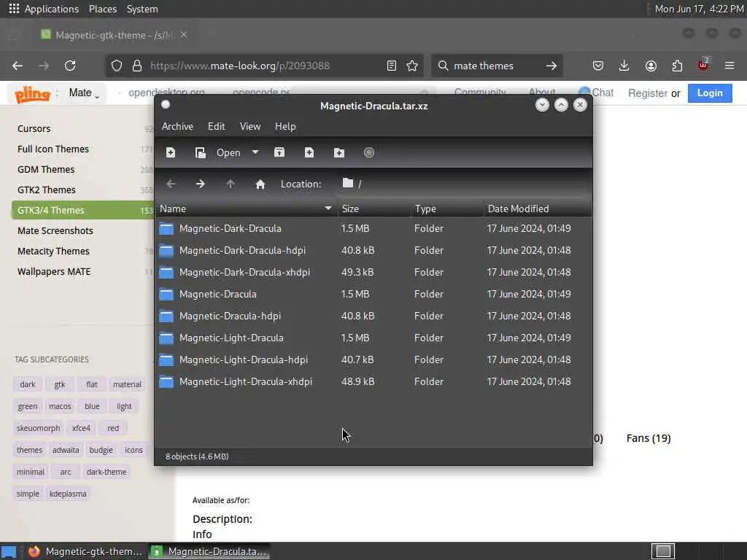The image size is (747, 560).
Task: Create a new archive with toolbar icon
Action: tap(171, 152)
